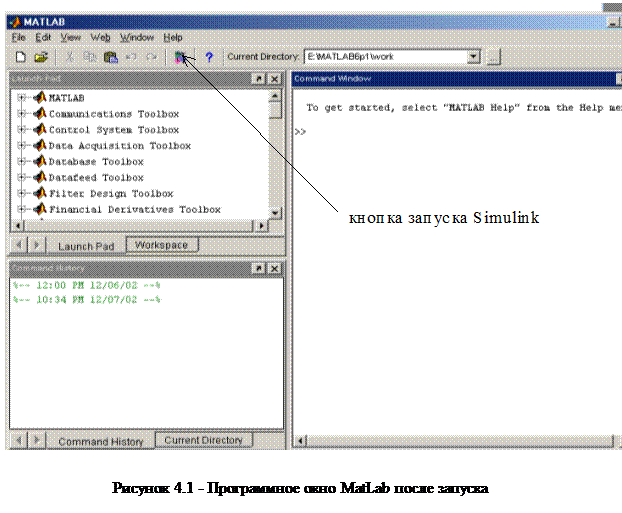Open the View menu
622x513 pixels.
coord(71,38)
